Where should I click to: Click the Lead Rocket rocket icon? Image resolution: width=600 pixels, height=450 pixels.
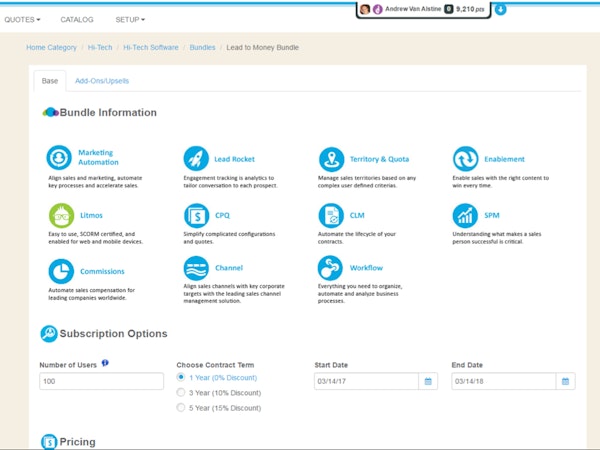[196, 158]
